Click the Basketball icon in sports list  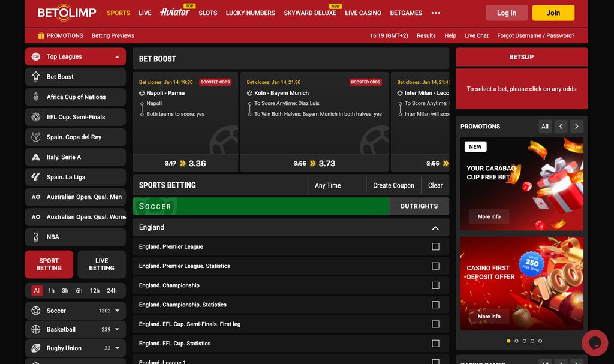tap(35, 330)
